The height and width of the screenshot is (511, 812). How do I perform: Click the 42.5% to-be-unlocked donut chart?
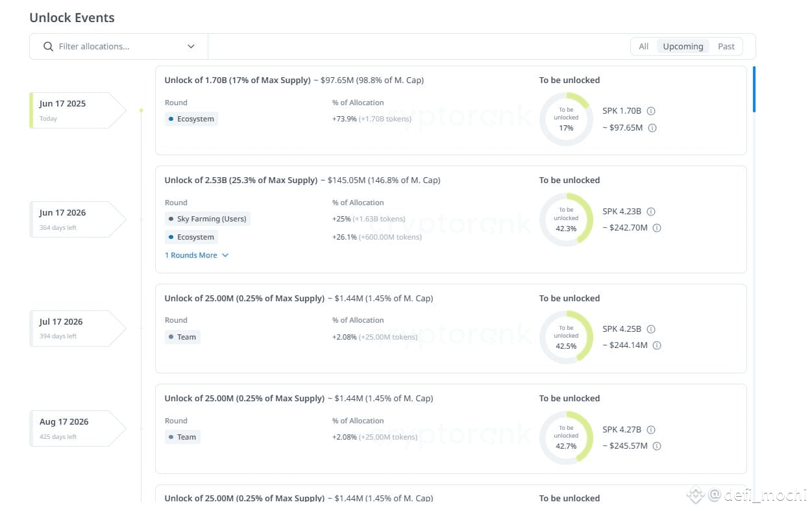pyautogui.click(x=566, y=337)
